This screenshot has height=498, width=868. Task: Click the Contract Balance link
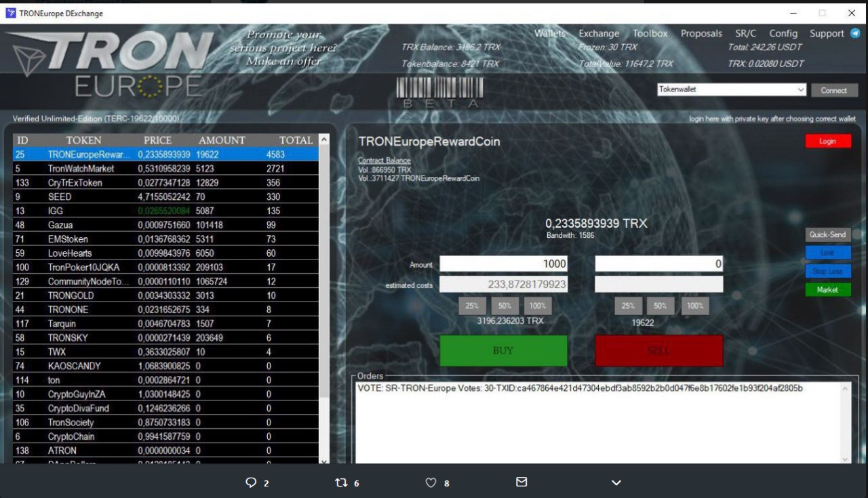(x=384, y=161)
